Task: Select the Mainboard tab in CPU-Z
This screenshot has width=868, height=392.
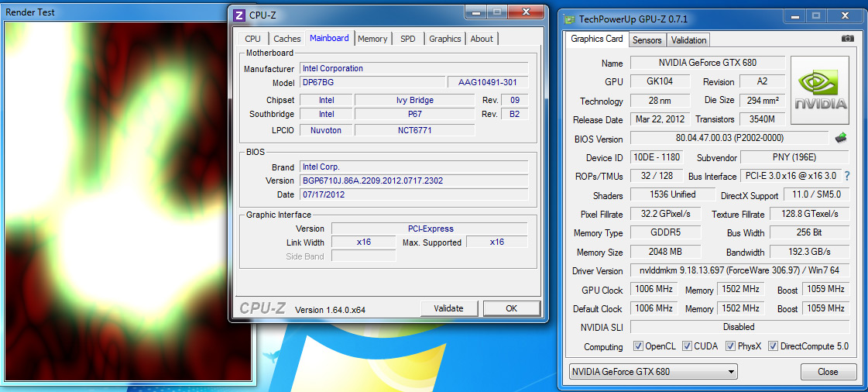Action: pyautogui.click(x=329, y=38)
